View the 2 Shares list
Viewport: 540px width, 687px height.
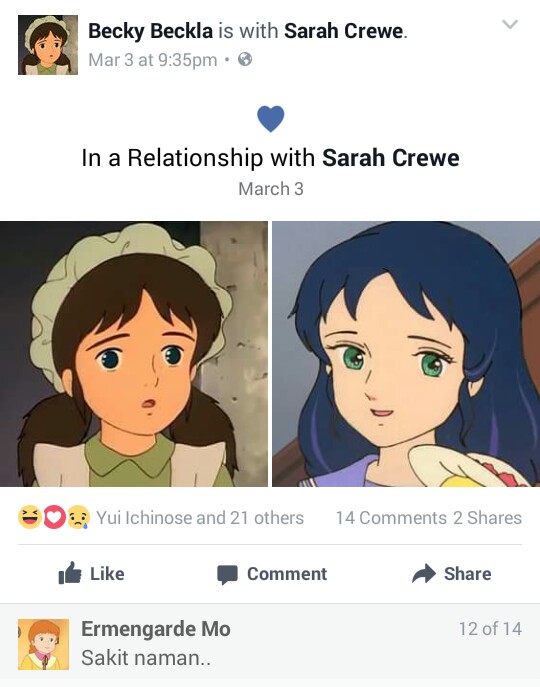(x=487, y=518)
